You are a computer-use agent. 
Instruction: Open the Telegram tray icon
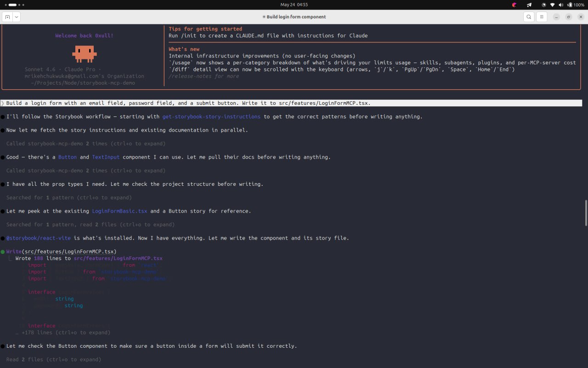pos(529,5)
